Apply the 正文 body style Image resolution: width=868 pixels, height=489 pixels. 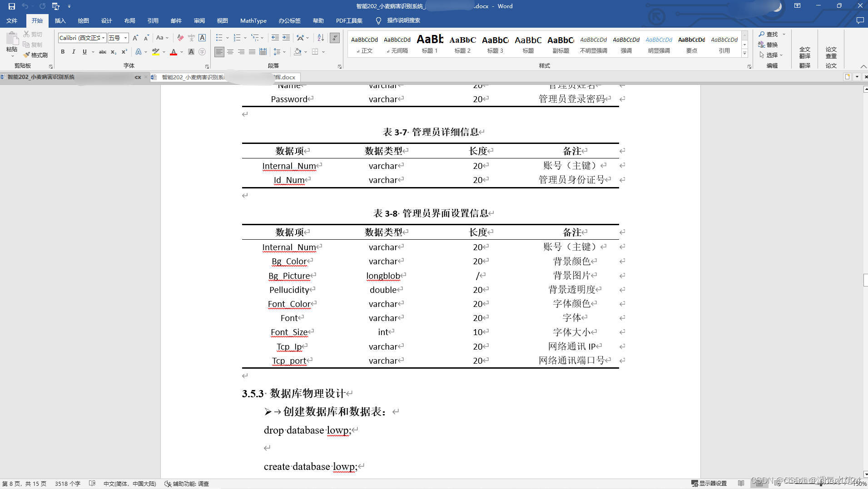tap(364, 44)
